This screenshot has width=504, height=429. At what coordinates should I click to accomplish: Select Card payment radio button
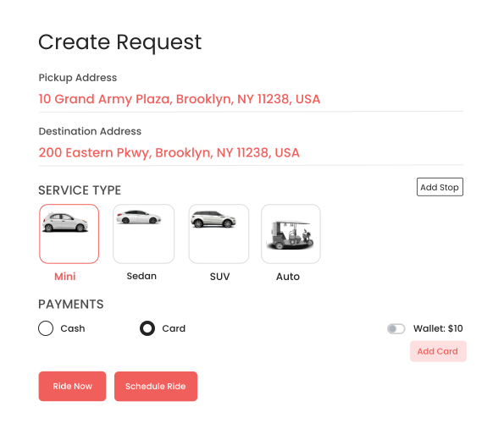coord(147,328)
